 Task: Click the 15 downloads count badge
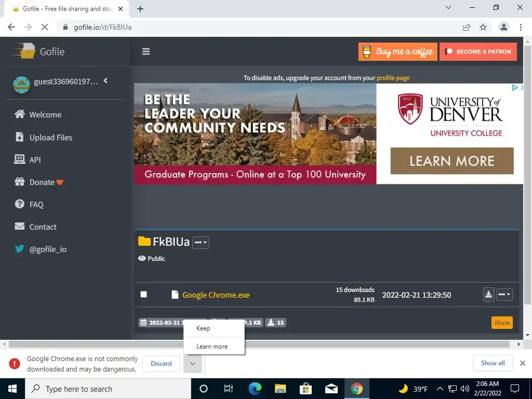pos(275,323)
